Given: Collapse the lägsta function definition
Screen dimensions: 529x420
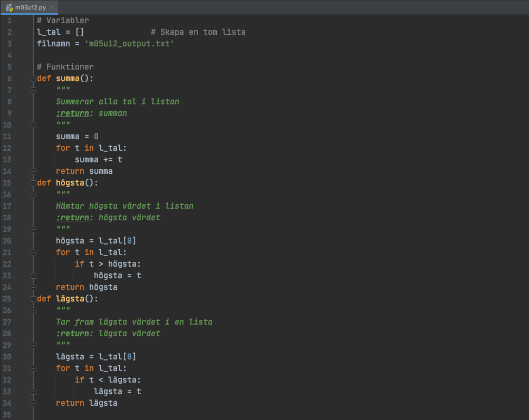Looking at the screenshot, I should coord(33,299).
